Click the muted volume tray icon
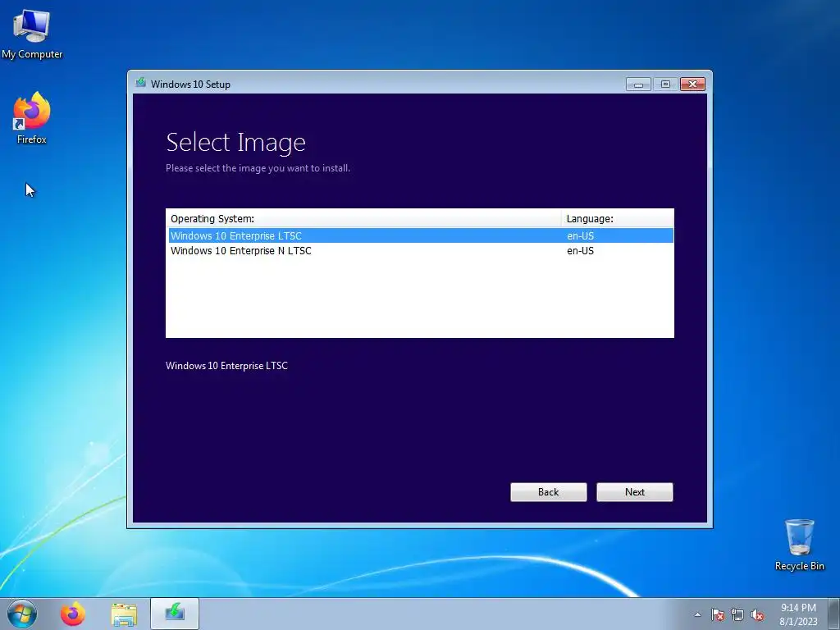The width and height of the screenshot is (840, 630). 757,614
